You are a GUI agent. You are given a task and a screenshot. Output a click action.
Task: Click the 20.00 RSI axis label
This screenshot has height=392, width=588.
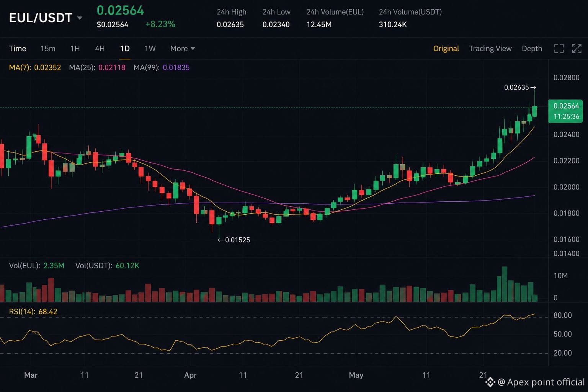(563, 353)
